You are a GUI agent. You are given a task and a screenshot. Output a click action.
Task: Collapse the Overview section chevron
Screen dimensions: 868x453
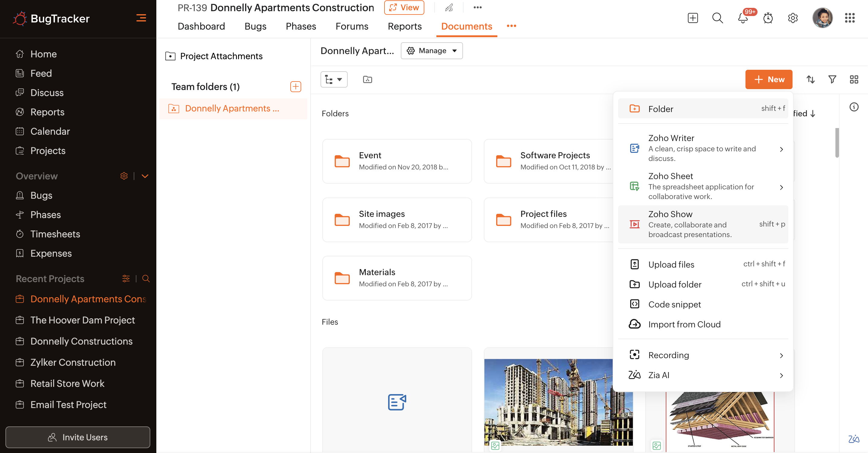point(145,176)
